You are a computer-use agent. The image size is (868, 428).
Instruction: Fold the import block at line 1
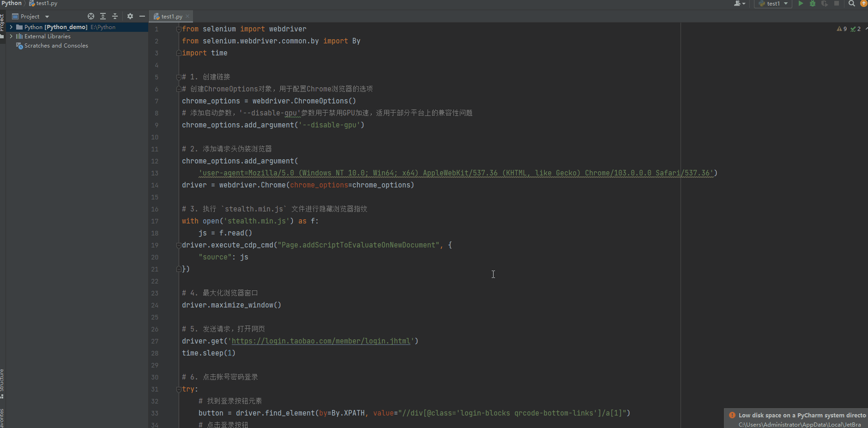[x=179, y=29]
